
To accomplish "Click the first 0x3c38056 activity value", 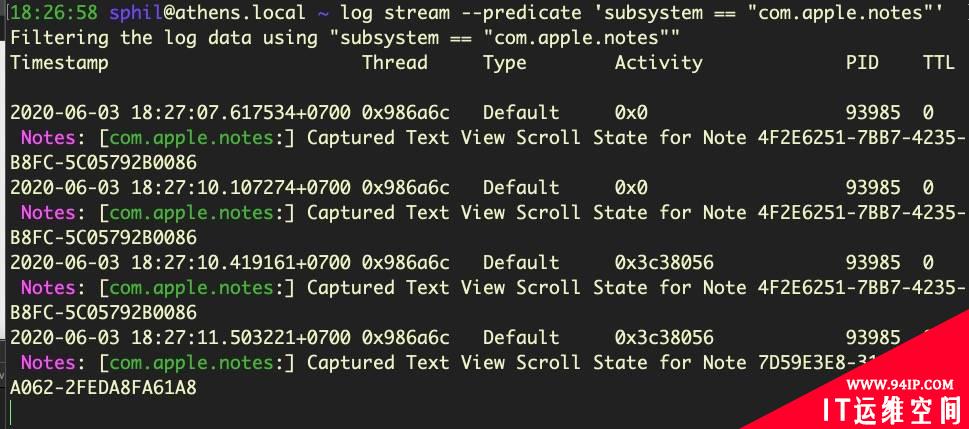I will click(x=664, y=262).
